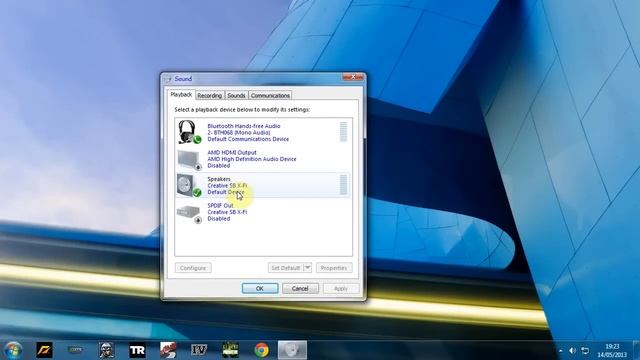Switch to the Communications tab
The image size is (640, 360).
(270, 95)
